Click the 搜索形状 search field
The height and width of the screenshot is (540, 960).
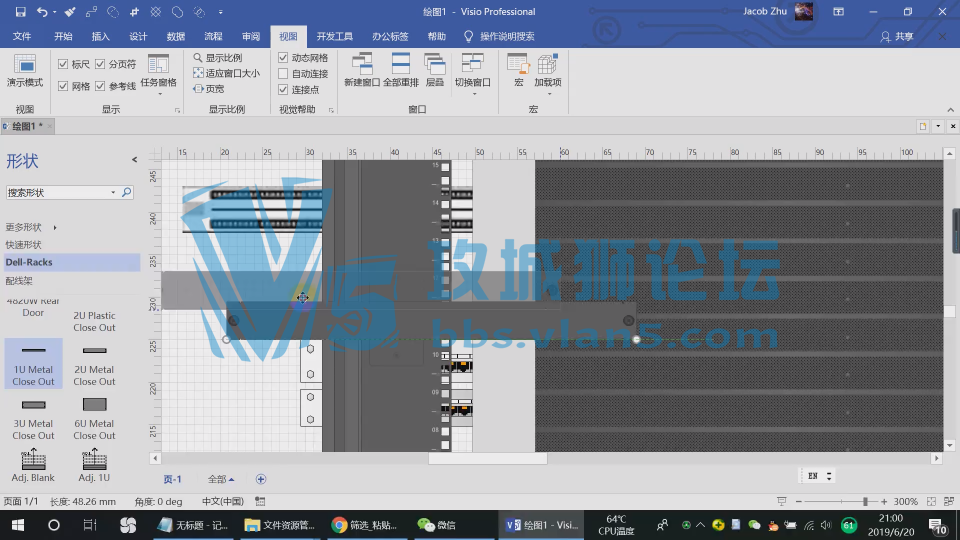coord(58,192)
